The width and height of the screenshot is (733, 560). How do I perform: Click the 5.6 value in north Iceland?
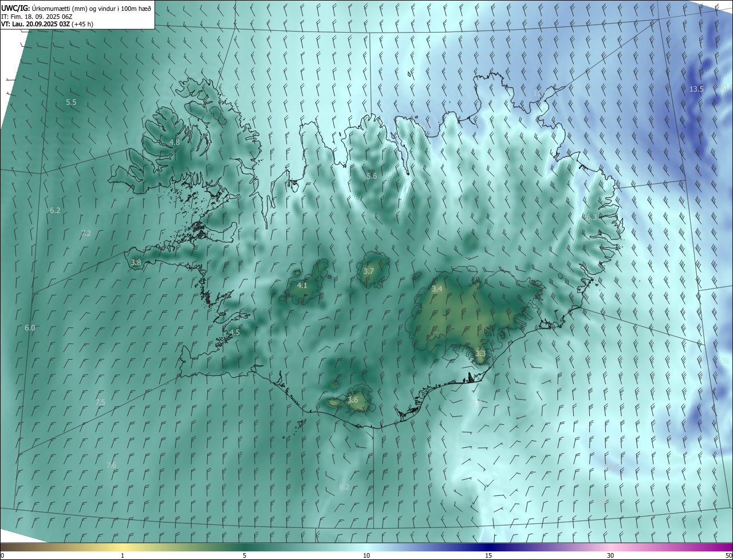coord(372,176)
